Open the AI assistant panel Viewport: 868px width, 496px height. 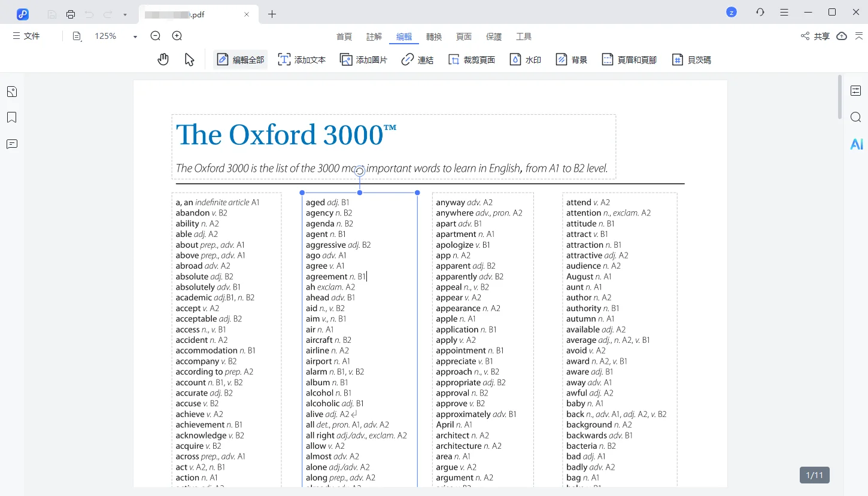tap(856, 144)
